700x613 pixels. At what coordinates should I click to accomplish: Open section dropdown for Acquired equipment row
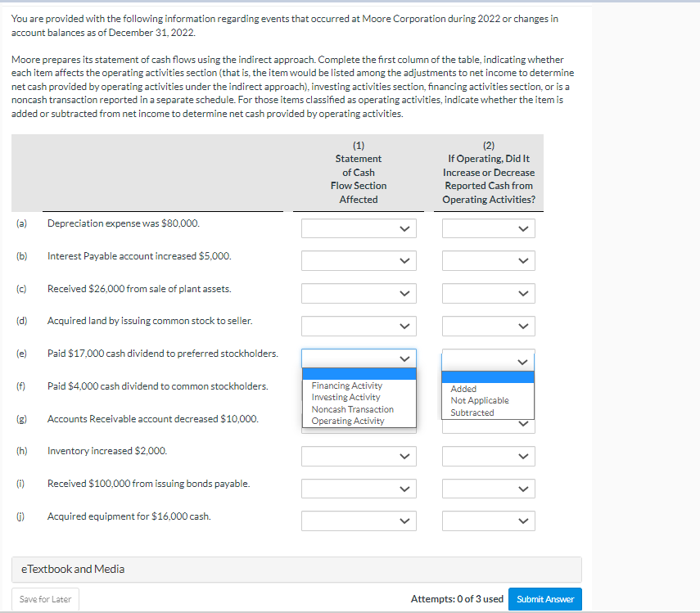coord(359,521)
